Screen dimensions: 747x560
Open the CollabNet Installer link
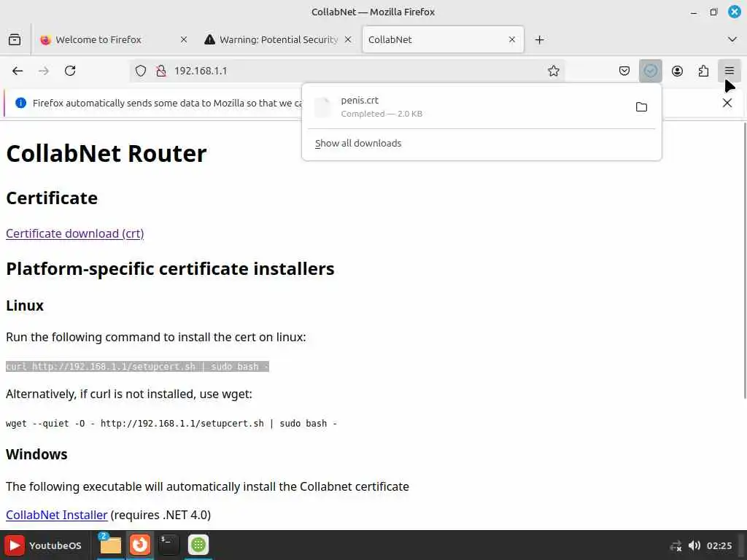[57, 515]
